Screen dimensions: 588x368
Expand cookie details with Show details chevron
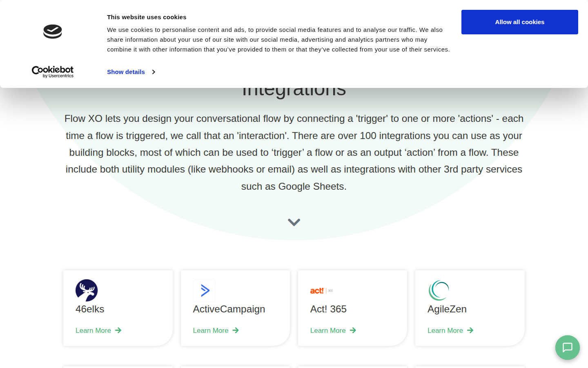pos(154,72)
